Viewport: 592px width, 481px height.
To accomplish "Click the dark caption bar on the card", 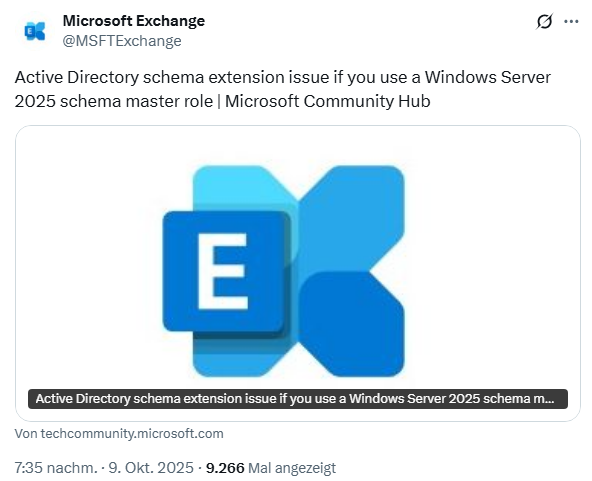I will (x=298, y=399).
